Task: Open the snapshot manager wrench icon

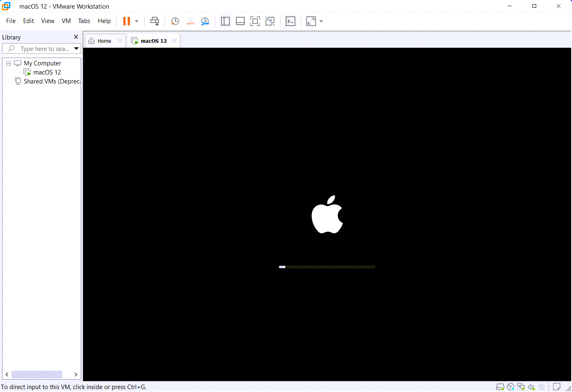Action: coord(205,21)
